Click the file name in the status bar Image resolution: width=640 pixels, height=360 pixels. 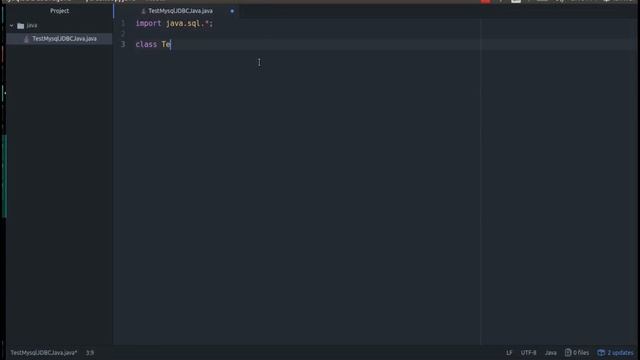coord(44,353)
